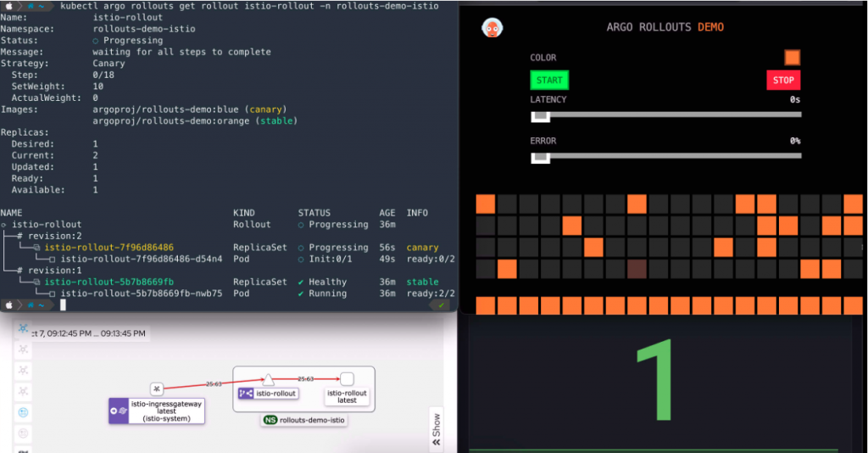Click the circle status icon before Init:0/1
868x453 pixels.
[x=301, y=260]
